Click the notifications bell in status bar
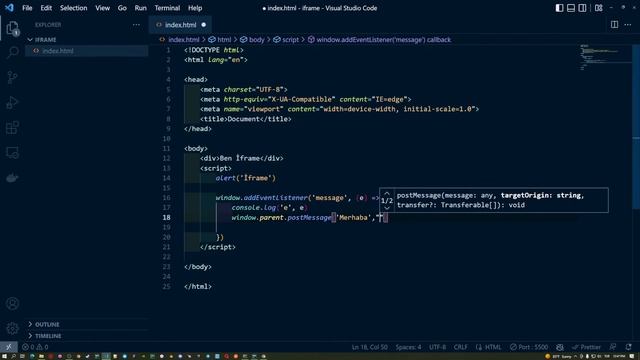 pos(629,347)
